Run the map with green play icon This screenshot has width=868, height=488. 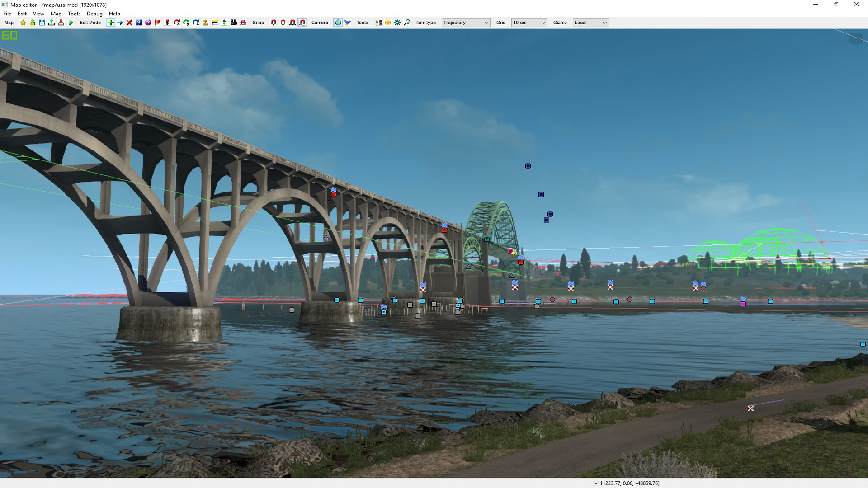[x=71, y=23]
